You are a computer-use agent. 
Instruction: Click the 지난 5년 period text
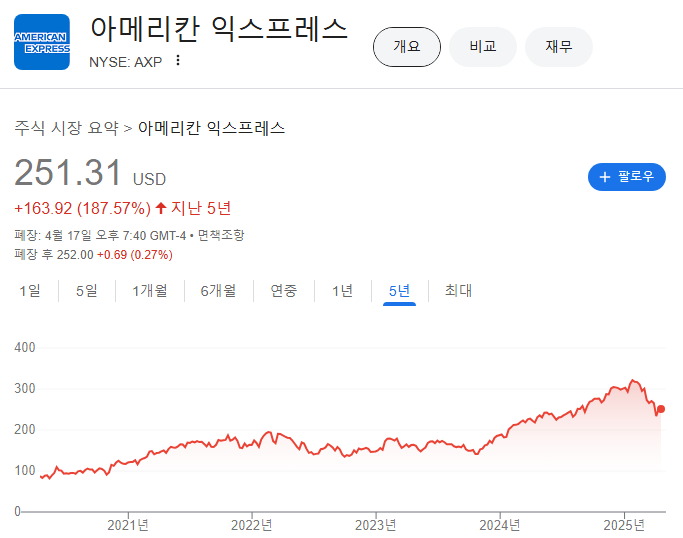coord(201,208)
